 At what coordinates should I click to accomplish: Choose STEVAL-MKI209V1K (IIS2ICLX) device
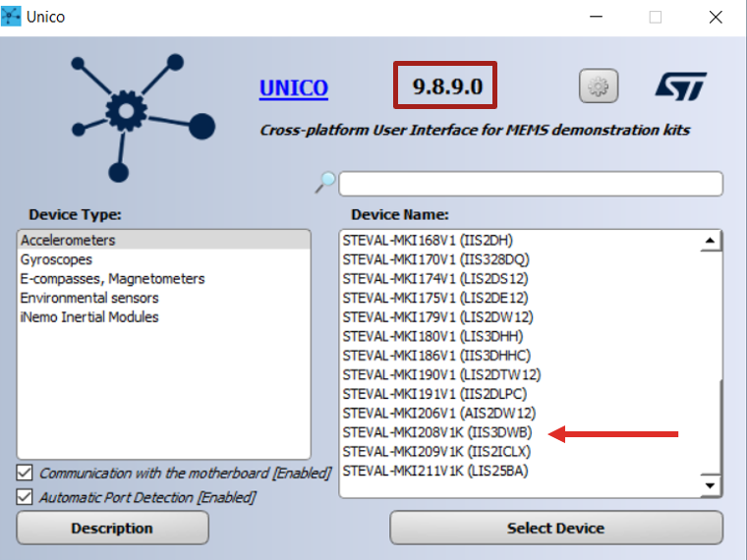tap(520, 451)
